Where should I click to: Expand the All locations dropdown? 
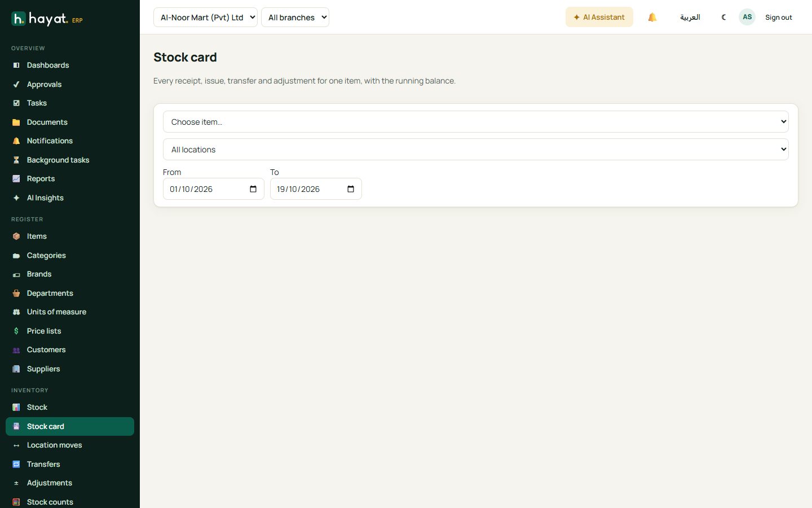[x=476, y=150]
